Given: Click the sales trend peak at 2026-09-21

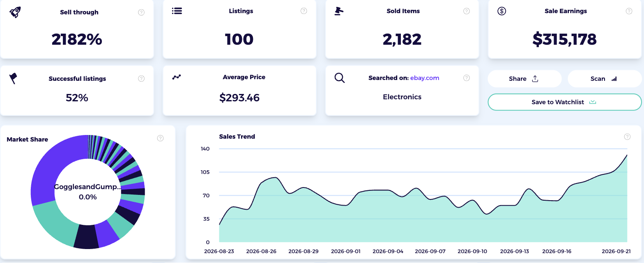Looking at the screenshot, I should pyautogui.click(x=627, y=155).
